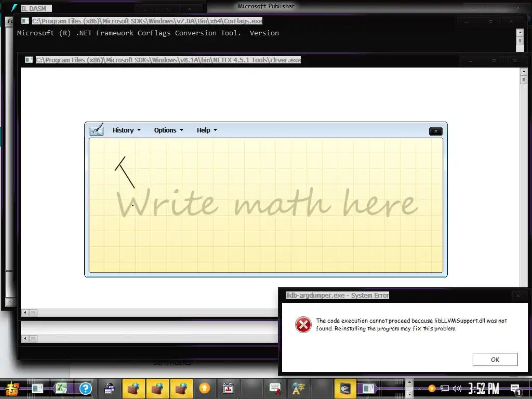532x399 pixels.
Task: Click the scroll-left arrow in the IL DASM window
Action: point(9,301)
